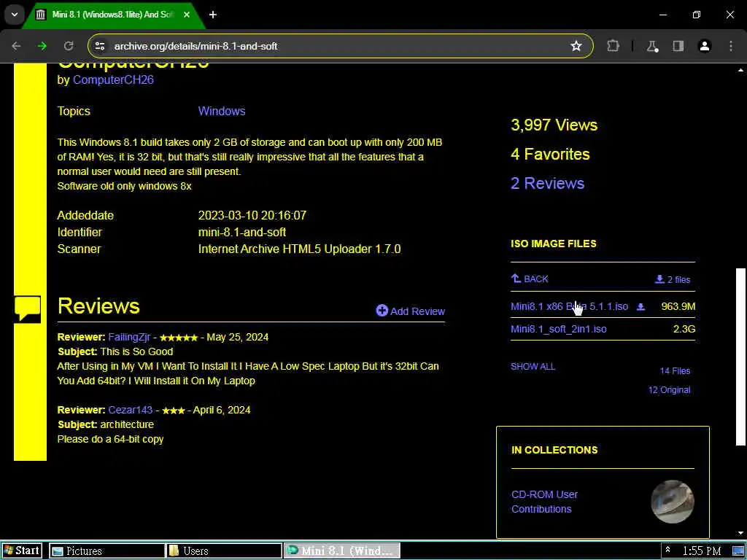The width and height of the screenshot is (747, 560).
Task: Select the Mini 8.1 (Windows8.1lite) tab
Action: [113, 15]
